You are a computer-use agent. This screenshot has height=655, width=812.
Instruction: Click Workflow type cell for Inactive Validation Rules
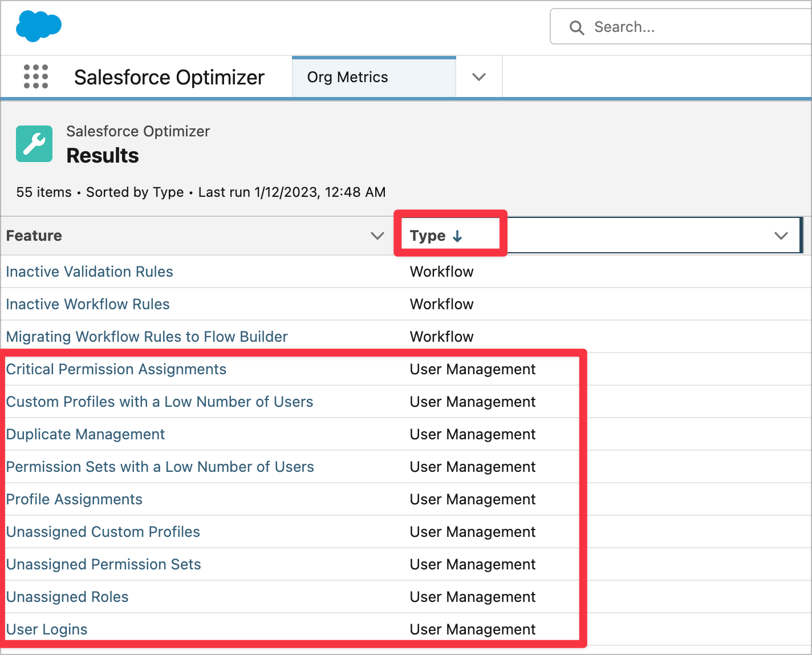(x=442, y=272)
